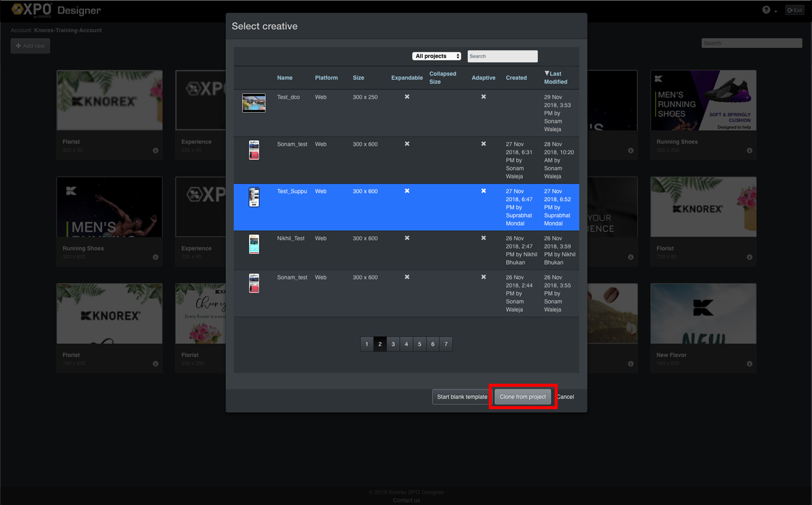Viewport: 812px width, 505px height.
Task: Click the Nikhil_Test creative thumbnail
Action: (x=254, y=244)
